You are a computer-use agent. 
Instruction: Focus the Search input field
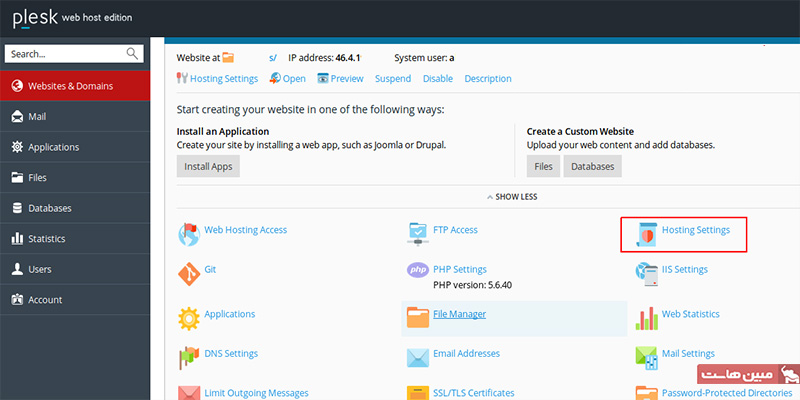click(65, 54)
